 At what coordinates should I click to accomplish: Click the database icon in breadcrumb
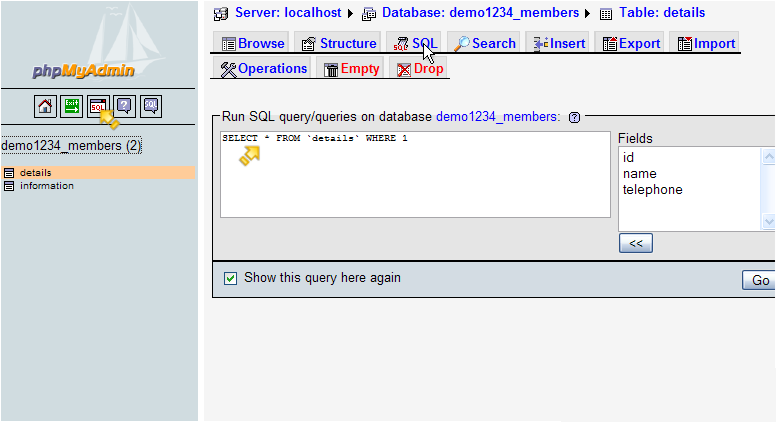point(369,14)
